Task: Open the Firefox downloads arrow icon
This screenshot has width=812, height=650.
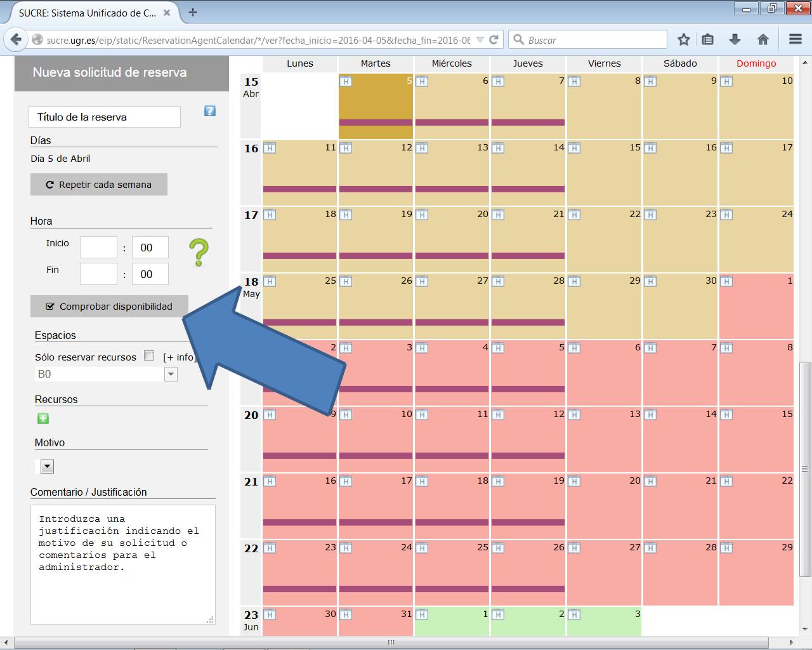Action: pyautogui.click(x=735, y=39)
